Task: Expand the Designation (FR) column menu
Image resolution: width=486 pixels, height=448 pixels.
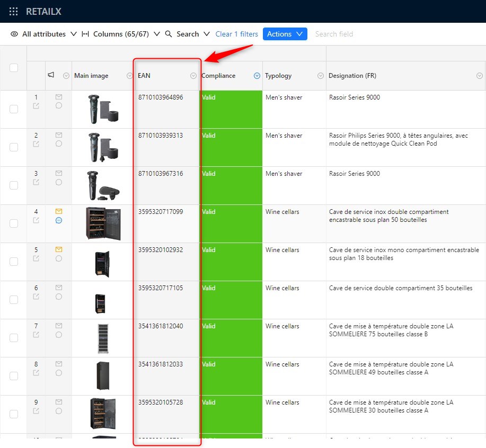Action: (480, 76)
